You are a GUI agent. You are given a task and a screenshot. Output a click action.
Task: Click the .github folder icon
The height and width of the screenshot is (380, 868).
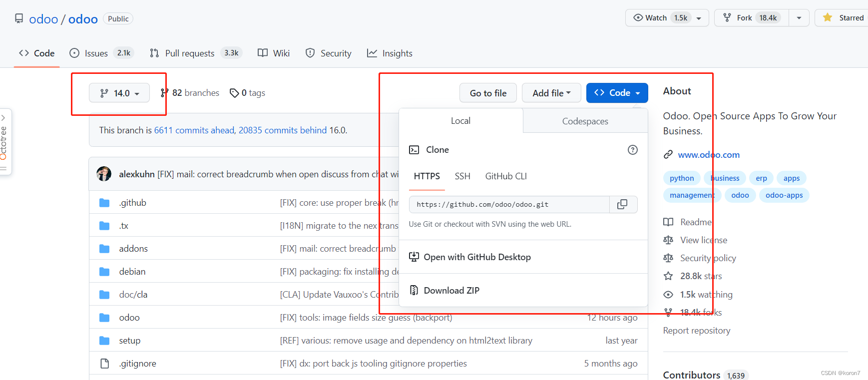[104, 203]
